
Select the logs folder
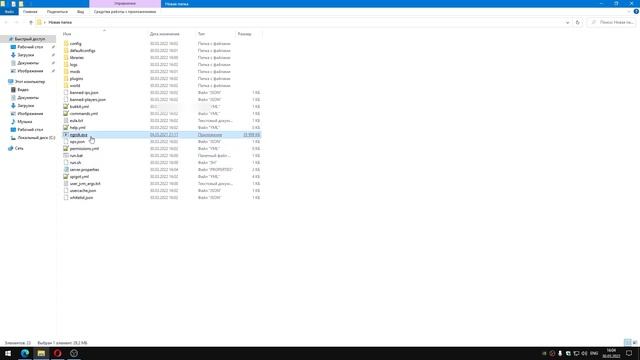[x=73, y=64]
